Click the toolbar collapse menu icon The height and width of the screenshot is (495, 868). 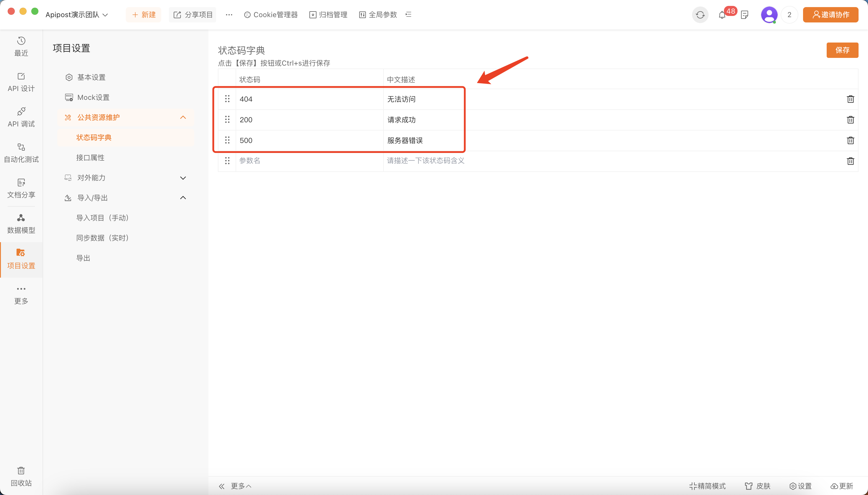tap(408, 14)
